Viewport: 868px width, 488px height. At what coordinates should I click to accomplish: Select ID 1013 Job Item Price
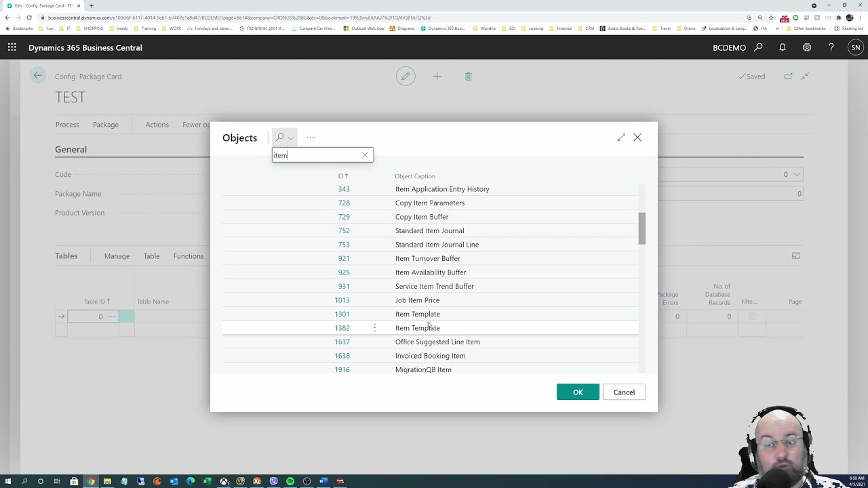point(430,300)
